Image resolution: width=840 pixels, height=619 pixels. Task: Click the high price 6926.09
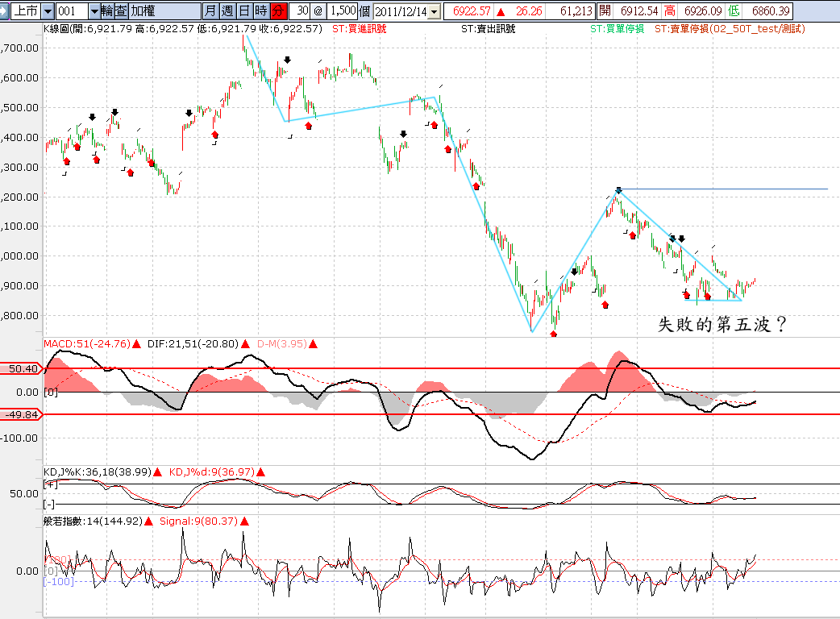point(703,10)
